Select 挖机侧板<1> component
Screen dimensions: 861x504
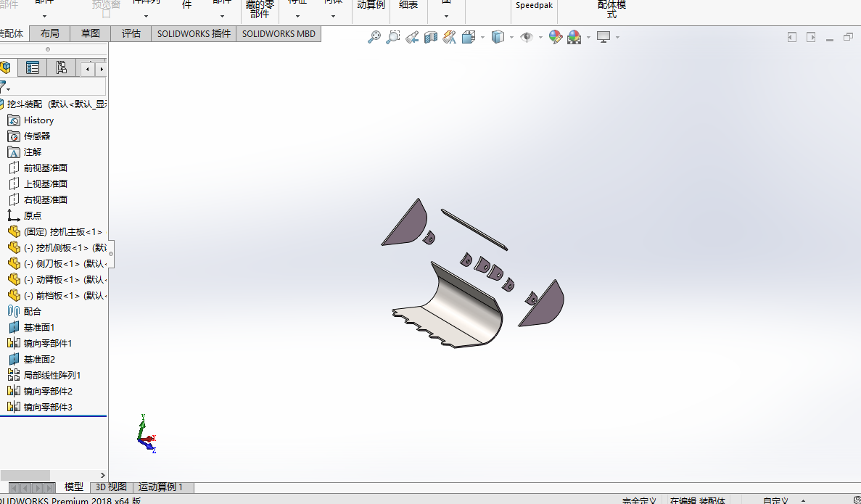click(57, 247)
